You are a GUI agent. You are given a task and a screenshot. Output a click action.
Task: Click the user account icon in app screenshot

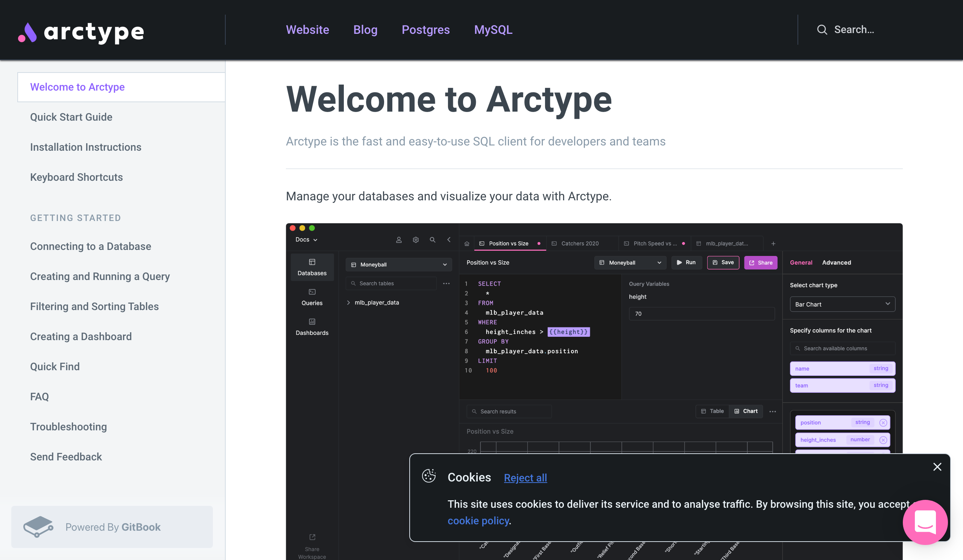point(399,240)
